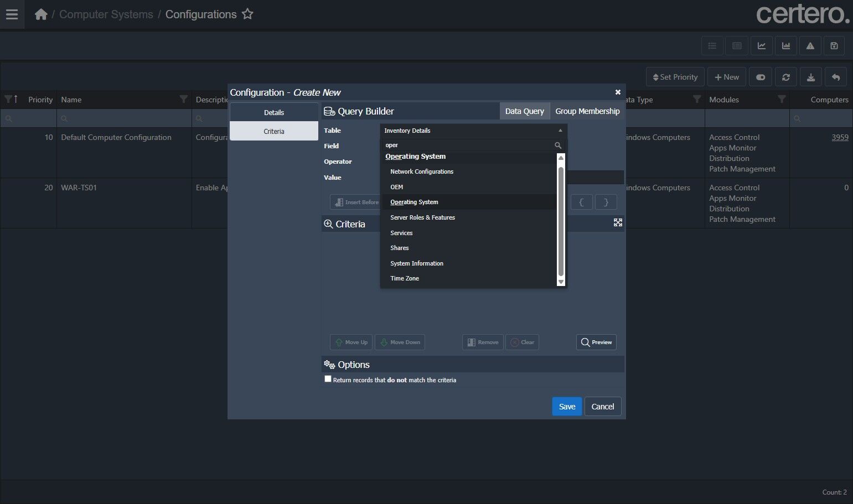Click the warning triangle alerts icon
This screenshot has width=853, height=504.
[x=810, y=46]
